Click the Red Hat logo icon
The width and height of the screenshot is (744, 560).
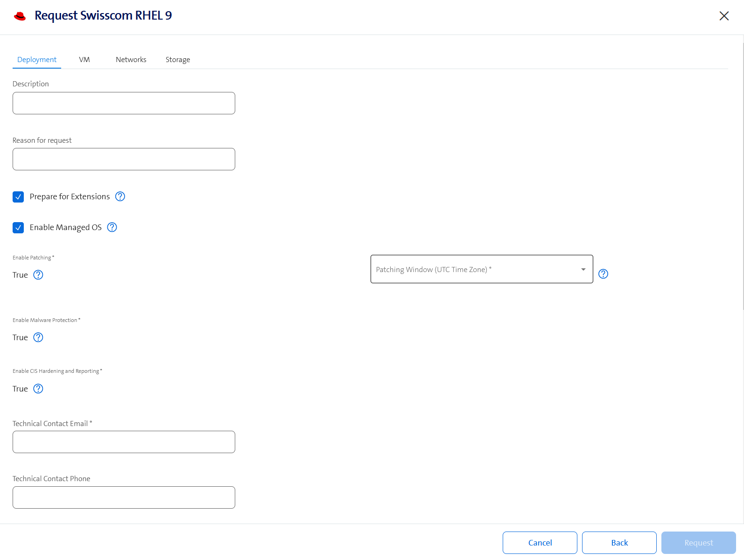(x=20, y=16)
